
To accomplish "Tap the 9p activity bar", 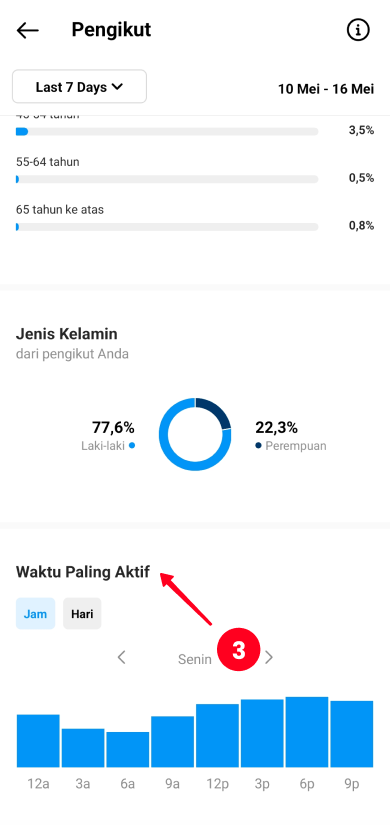I will pyautogui.click(x=352, y=734).
